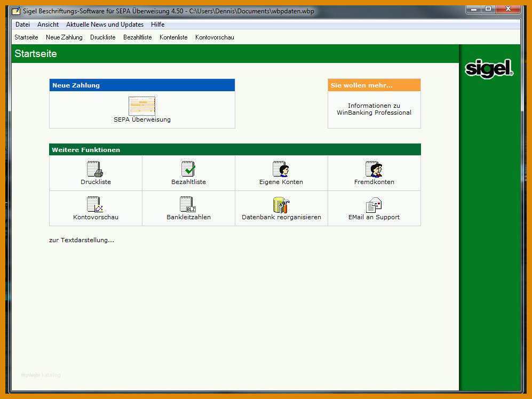Click the Fremdkonten text label
532x399 pixels.
click(374, 182)
